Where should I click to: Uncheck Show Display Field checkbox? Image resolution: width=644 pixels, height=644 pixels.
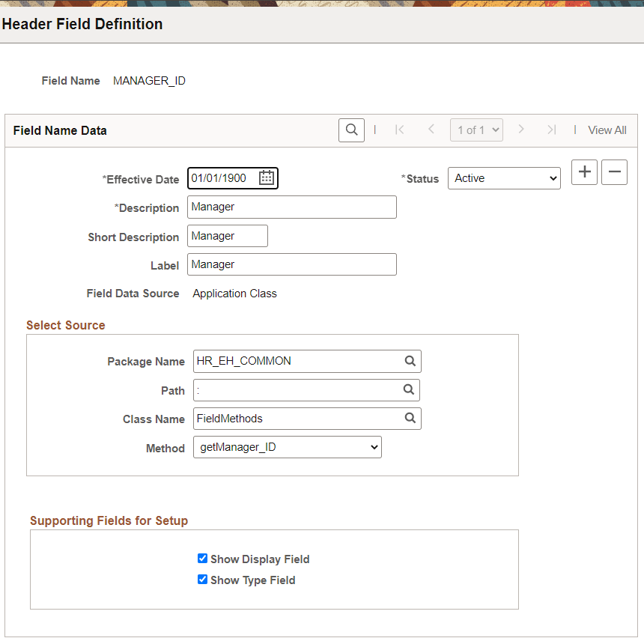tap(202, 559)
